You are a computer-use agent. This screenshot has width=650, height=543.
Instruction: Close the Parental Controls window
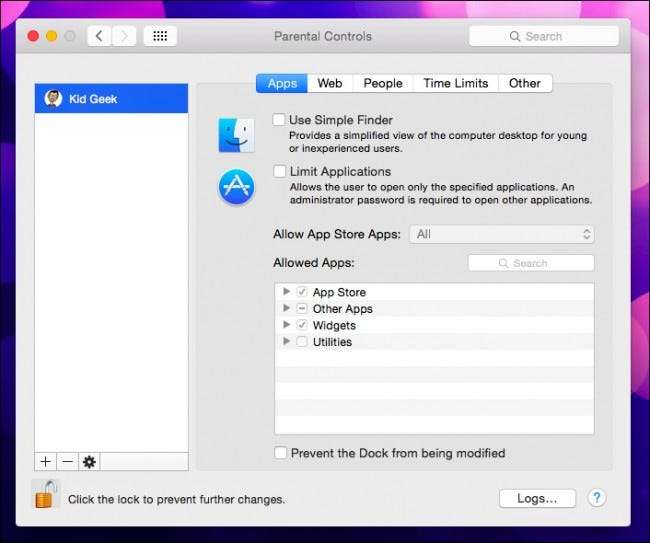[33, 36]
